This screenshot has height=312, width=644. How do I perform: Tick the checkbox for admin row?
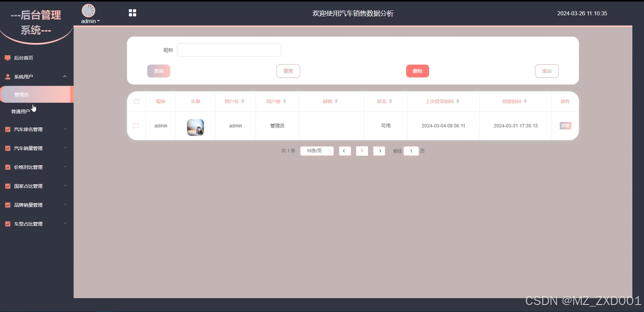pyautogui.click(x=136, y=126)
